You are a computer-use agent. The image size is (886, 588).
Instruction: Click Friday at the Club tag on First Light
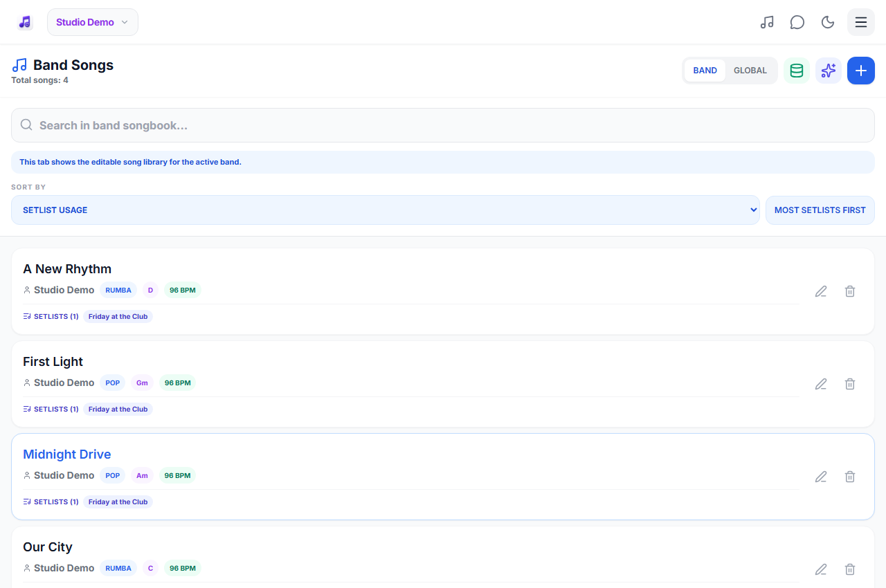click(x=118, y=410)
